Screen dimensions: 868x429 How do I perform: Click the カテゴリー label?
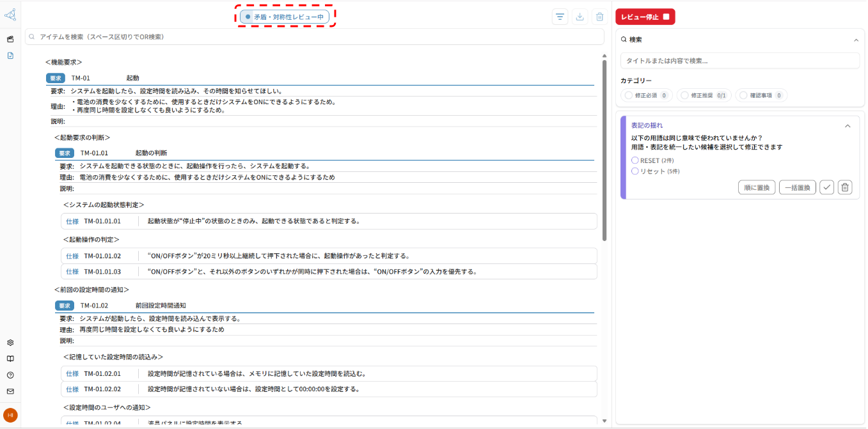[636, 81]
